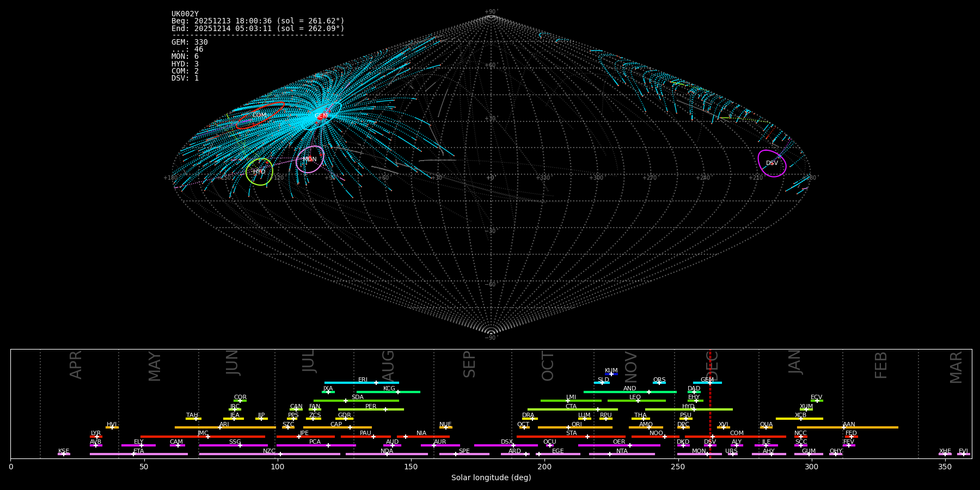Click the LYR shower marker in timeline
980x490 pixels.
tap(96, 437)
